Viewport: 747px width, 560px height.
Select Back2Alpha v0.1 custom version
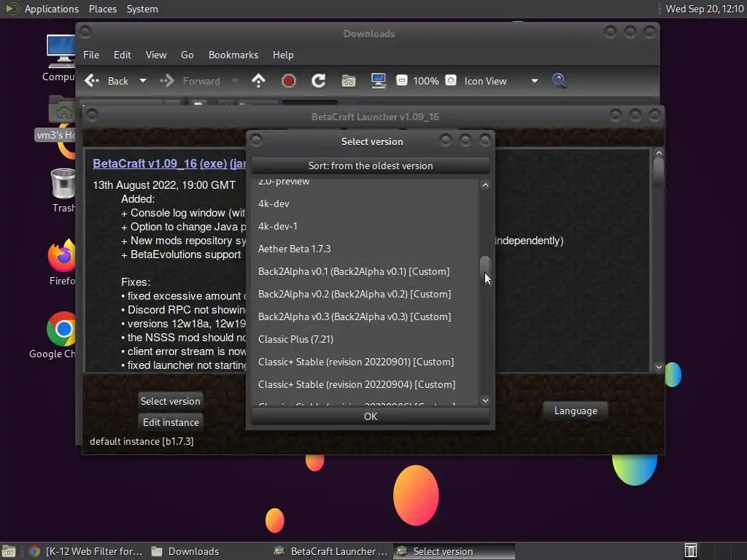pyautogui.click(x=364, y=271)
